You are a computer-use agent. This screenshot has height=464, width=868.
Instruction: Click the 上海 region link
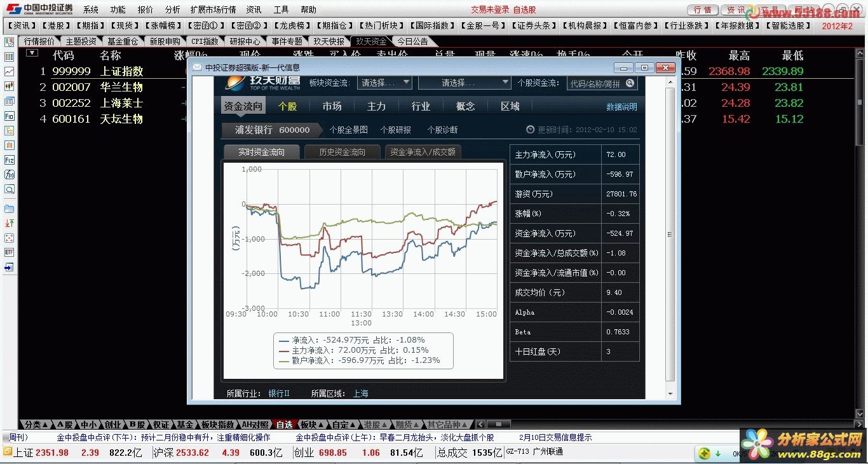pos(360,393)
